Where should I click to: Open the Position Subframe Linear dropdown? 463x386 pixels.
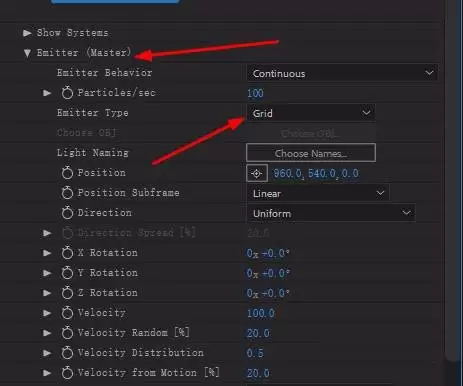pos(318,193)
